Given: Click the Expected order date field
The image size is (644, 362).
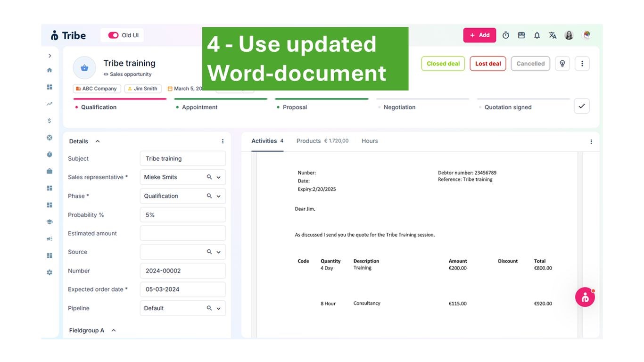Looking at the screenshot, I should 183,289.
